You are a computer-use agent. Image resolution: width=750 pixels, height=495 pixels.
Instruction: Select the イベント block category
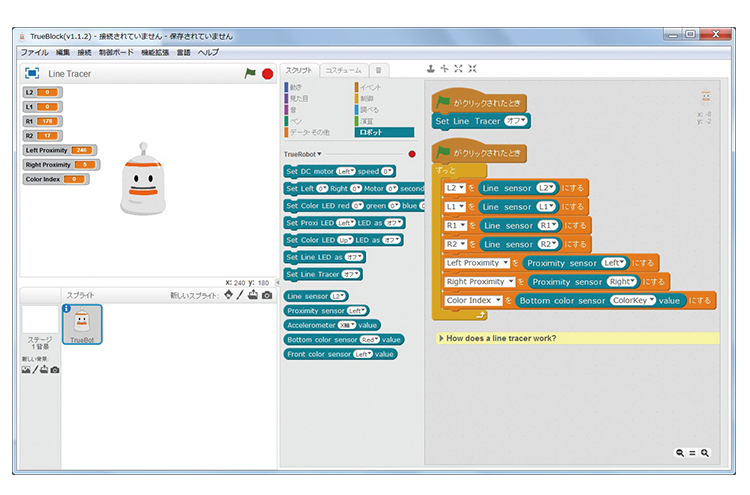[x=370, y=87]
